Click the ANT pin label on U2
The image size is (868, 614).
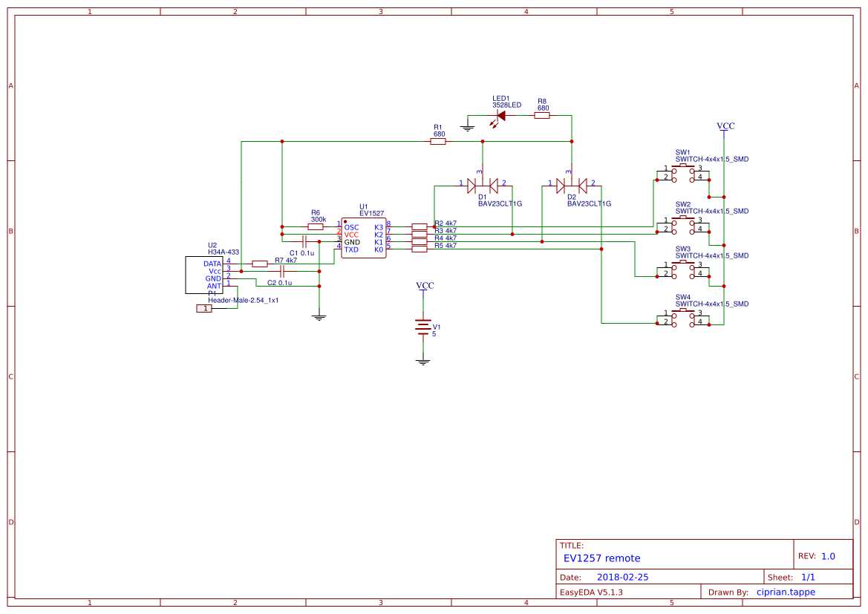point(215,287)
